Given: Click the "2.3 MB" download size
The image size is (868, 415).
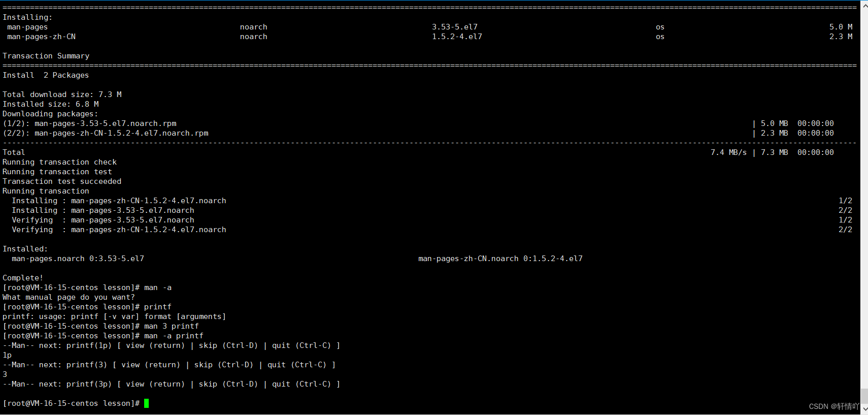Looking at the screenshot, I should [x=774, y=133].
